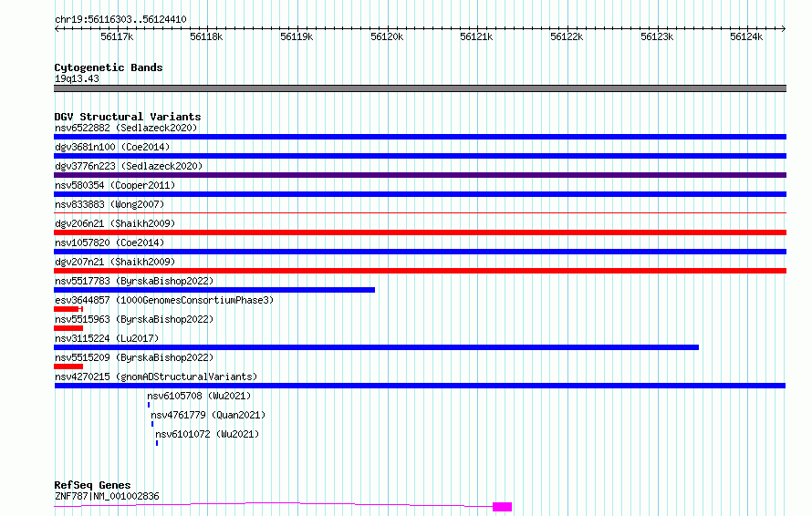
Task: Open nsv5517783 (ByrskaBishop2022) label
Action: click(134, 281)
